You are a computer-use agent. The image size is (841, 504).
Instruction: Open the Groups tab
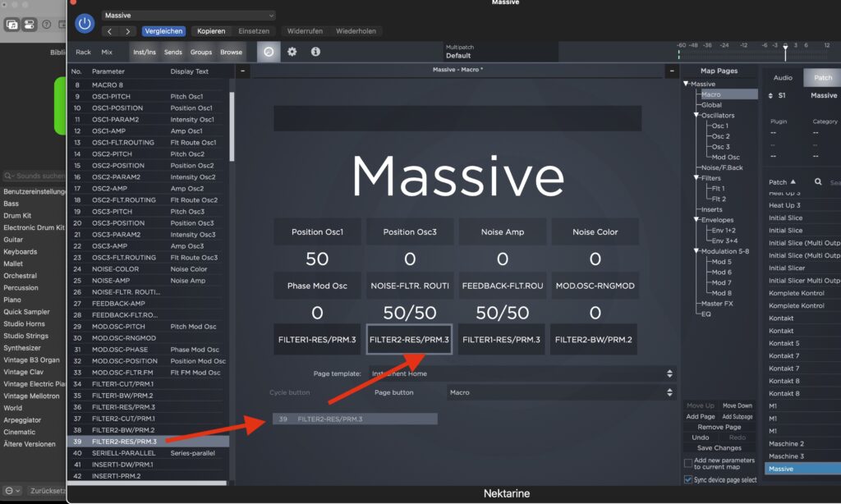click(201, 52)
